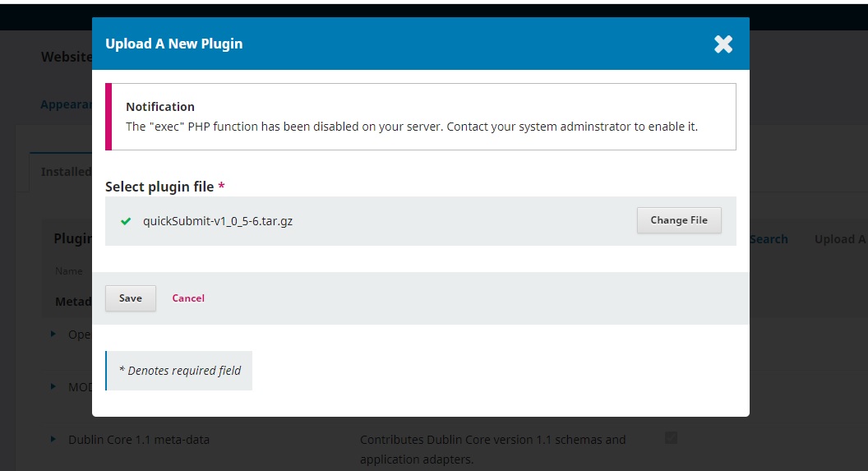Click the Upload A link in background
This screenshot has width=868, height=471.
tap(840, 239)
